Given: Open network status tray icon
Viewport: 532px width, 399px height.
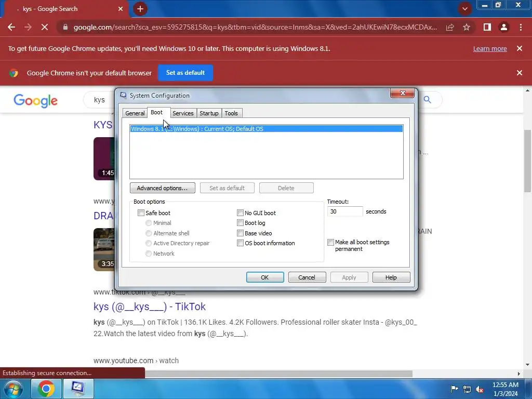Looking at the screenshot, I should pyautogui.click(x=467, y=389).
